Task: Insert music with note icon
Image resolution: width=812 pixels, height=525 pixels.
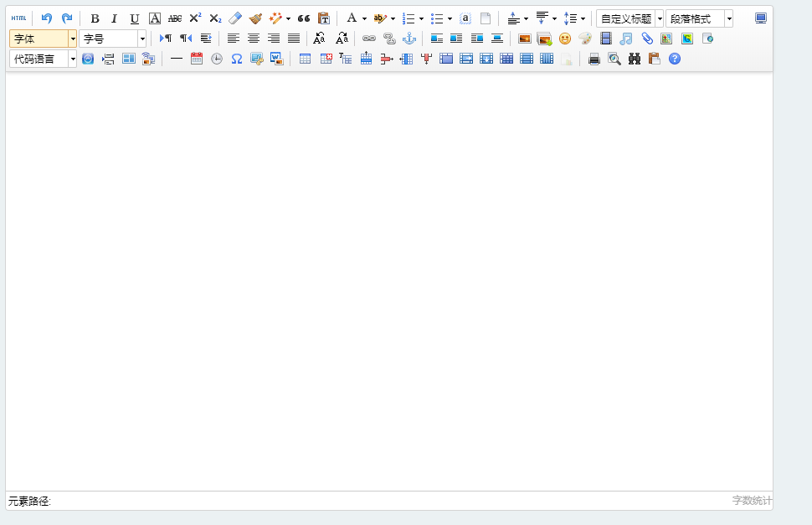Action: (626, 39)
